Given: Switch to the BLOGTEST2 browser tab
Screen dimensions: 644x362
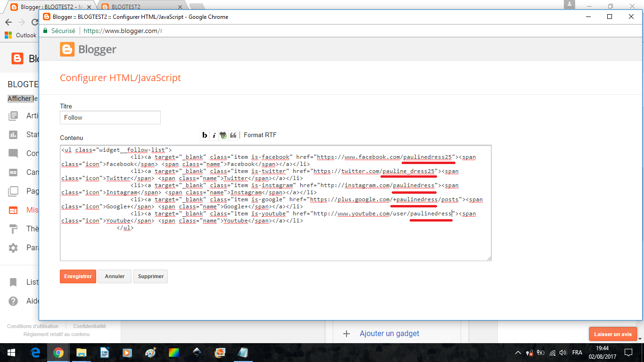Looking at the screenshot, I should pyautogui.click(x=141, y=7).
